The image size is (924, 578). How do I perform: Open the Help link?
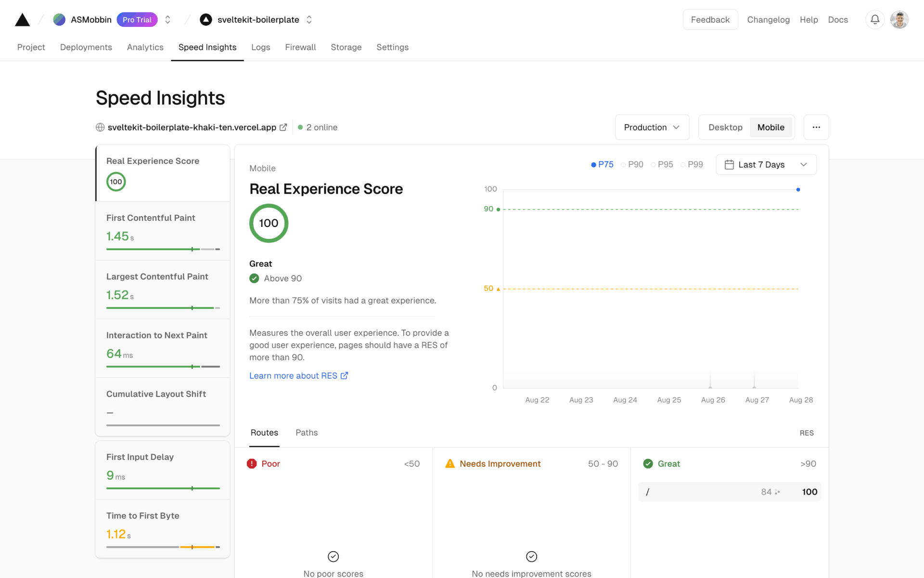[808, 20]
